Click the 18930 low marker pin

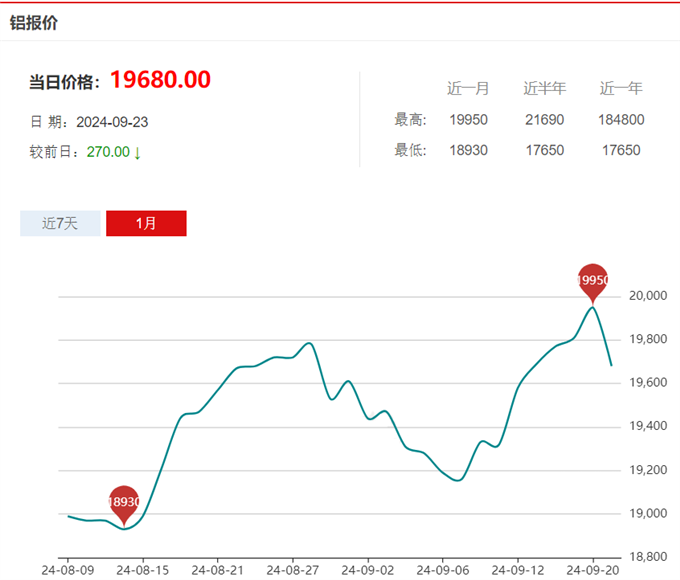tap(124, 502)
